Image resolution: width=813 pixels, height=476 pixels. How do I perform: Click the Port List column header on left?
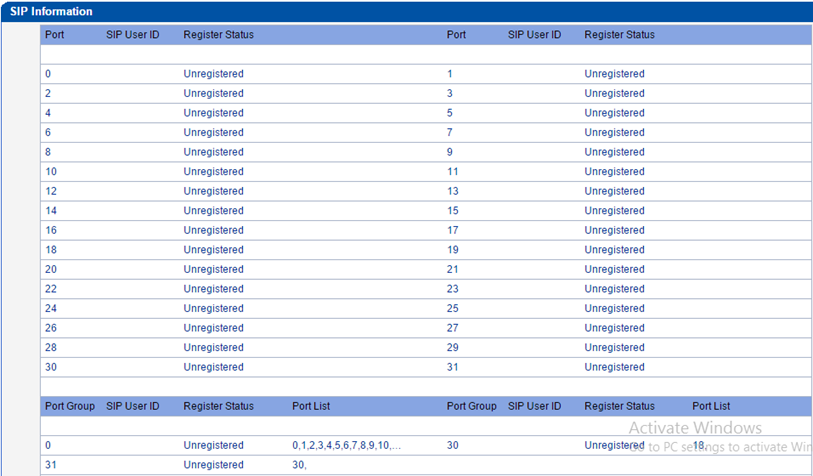311,406
